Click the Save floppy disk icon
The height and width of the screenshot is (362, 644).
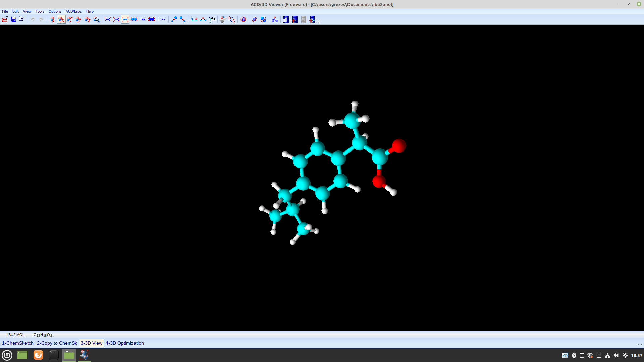(14, 20)
